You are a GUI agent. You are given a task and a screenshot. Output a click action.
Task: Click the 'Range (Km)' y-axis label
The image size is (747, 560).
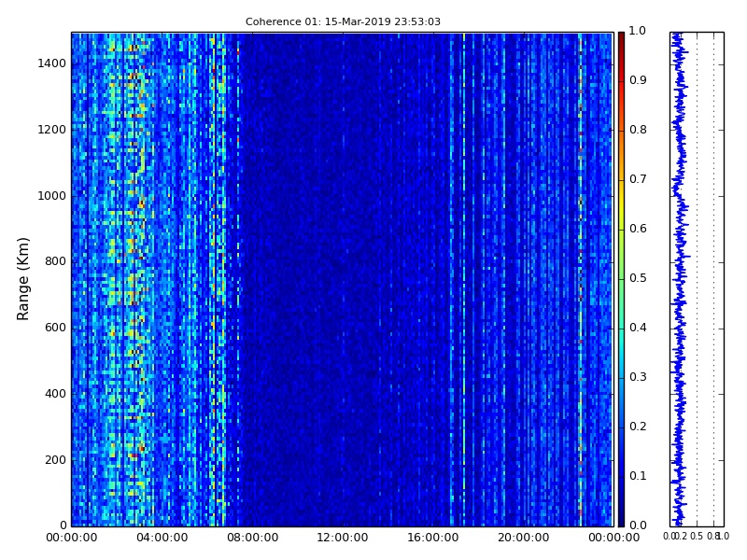22,279
